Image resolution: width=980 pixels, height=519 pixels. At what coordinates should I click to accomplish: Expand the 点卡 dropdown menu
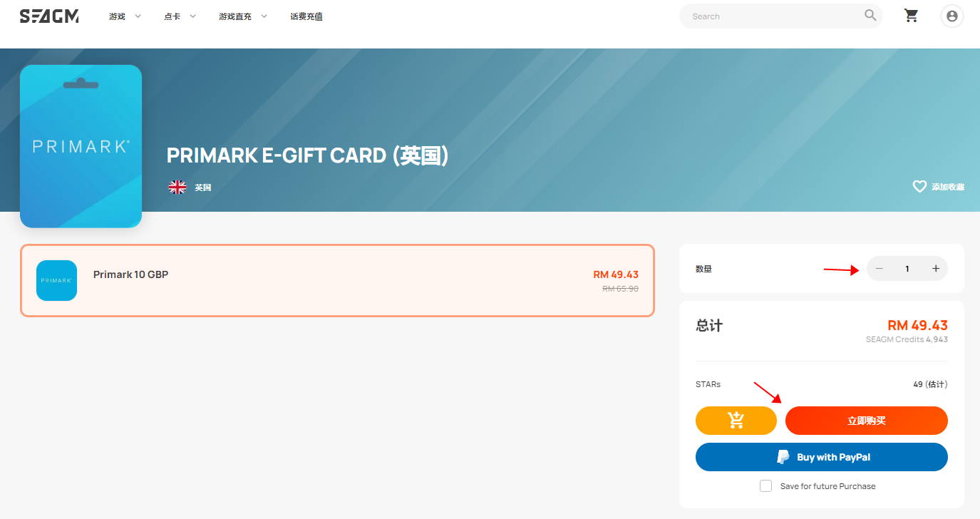(180, 16)
